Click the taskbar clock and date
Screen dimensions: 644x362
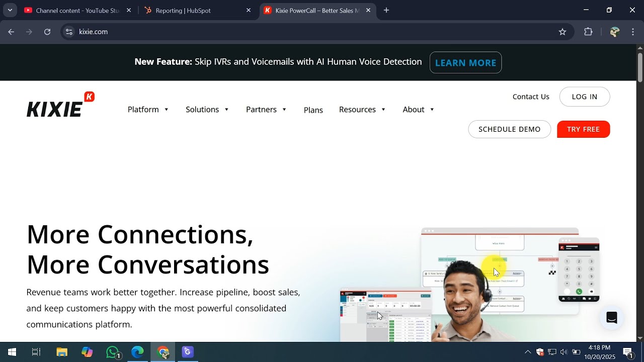coord(600,352)
